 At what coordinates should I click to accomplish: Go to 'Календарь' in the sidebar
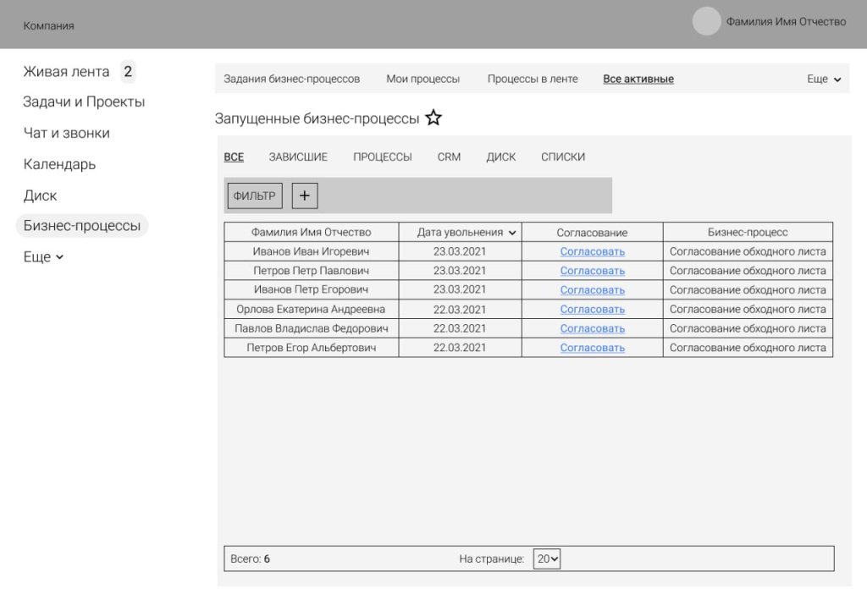59,164
